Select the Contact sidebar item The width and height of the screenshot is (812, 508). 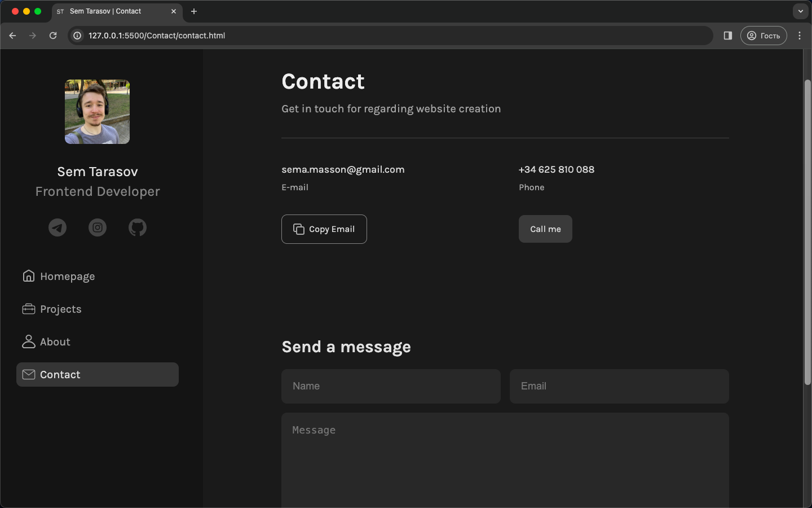pos(98,375)
